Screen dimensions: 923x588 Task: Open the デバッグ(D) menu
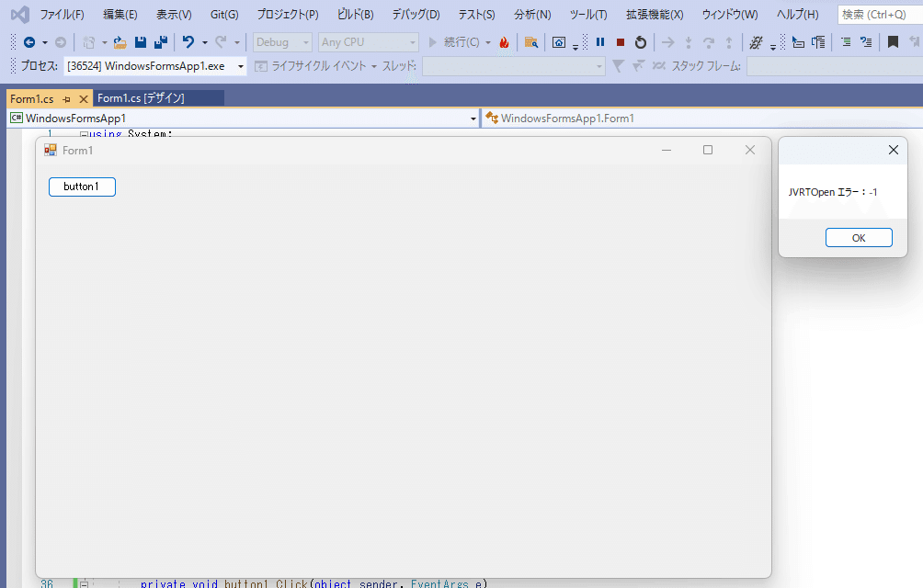tap(416, 15)
